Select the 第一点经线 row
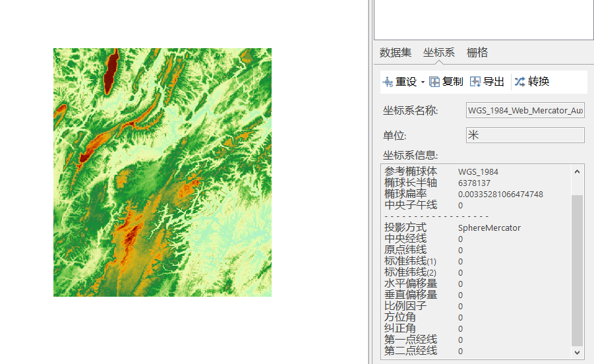The height and width of the screenshot is (364, 594). pyautogui.click(x=477, y=340)
